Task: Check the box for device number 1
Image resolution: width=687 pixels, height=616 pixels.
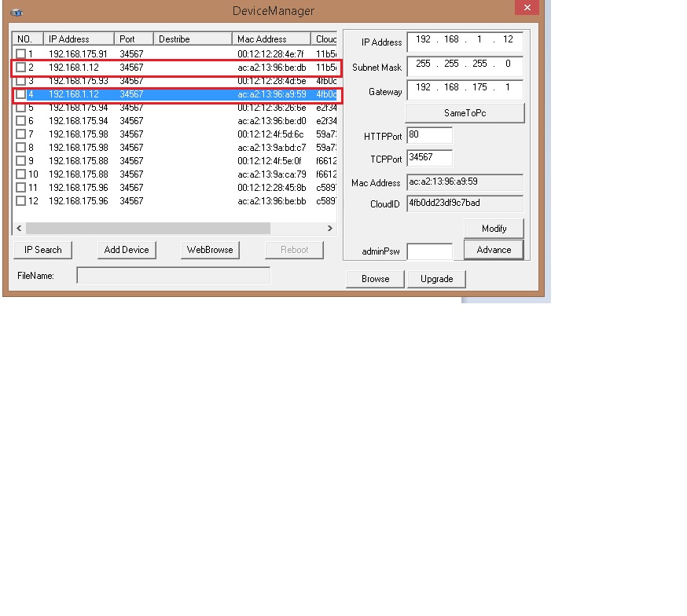Action: point(21,54)
